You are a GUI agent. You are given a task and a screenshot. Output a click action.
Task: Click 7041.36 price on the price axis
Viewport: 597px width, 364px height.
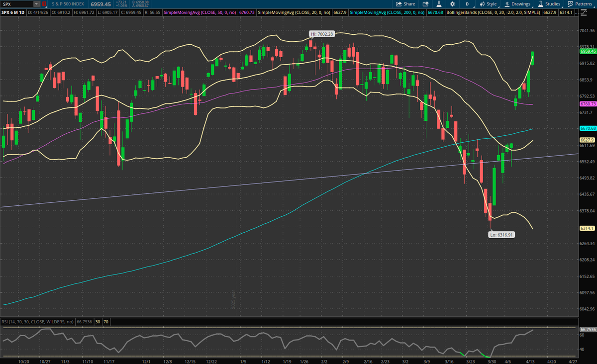588,31
